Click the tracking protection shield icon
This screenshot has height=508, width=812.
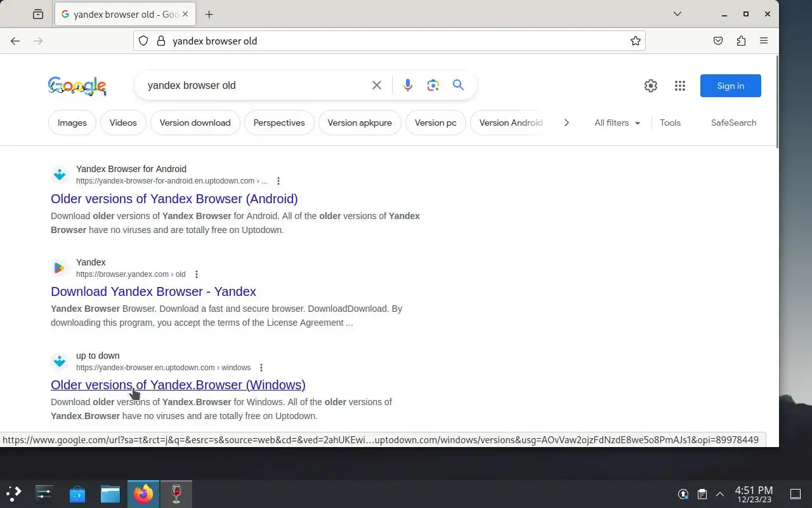[x=143, y=41]
